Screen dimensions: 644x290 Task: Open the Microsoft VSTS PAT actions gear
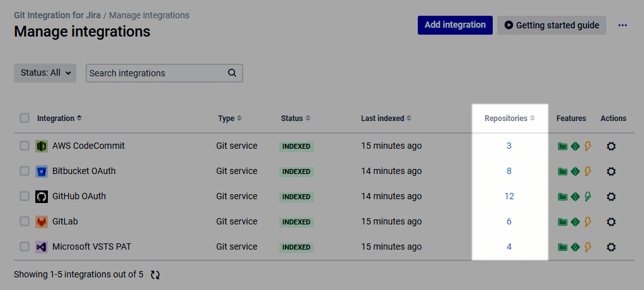(611, 247)
